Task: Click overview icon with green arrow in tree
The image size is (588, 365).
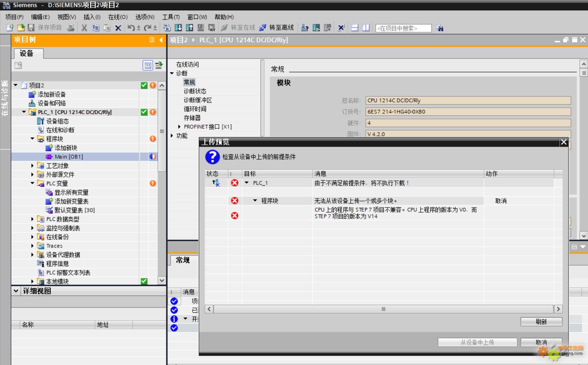Action: click(159, 65)
